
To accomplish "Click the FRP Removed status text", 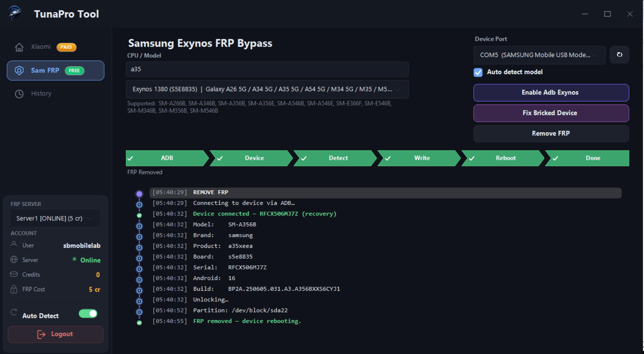I will 145,172.
